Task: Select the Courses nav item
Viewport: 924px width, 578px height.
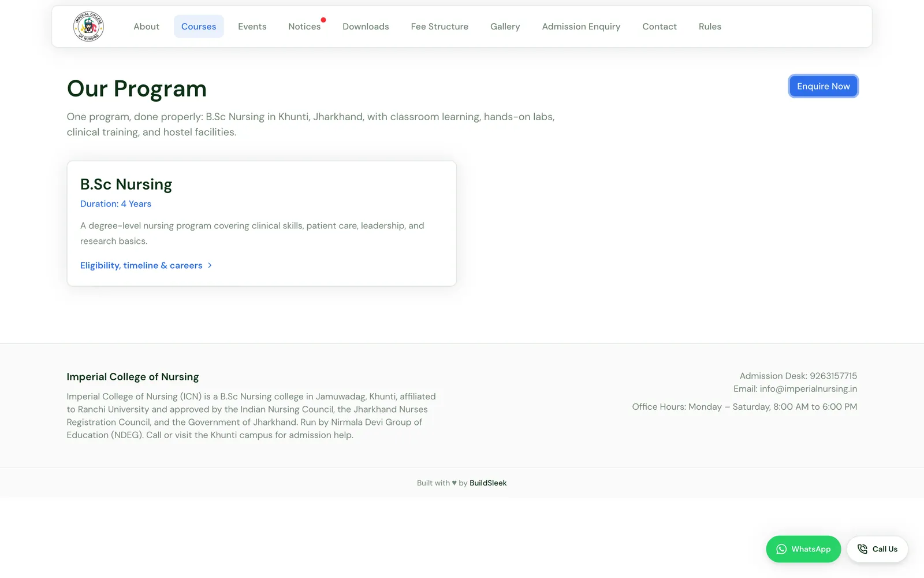Action: (x=199, y=27)
